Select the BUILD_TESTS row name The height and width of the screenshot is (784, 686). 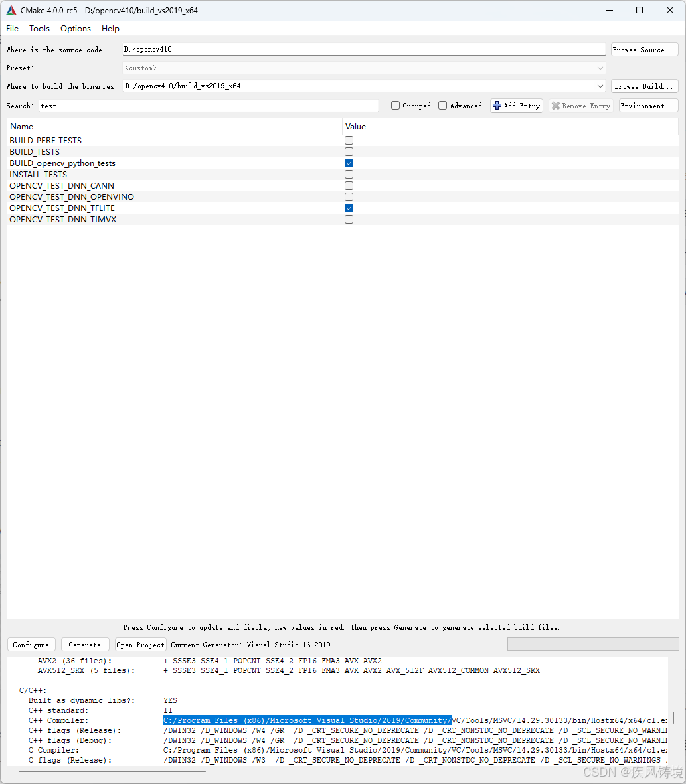35,151
